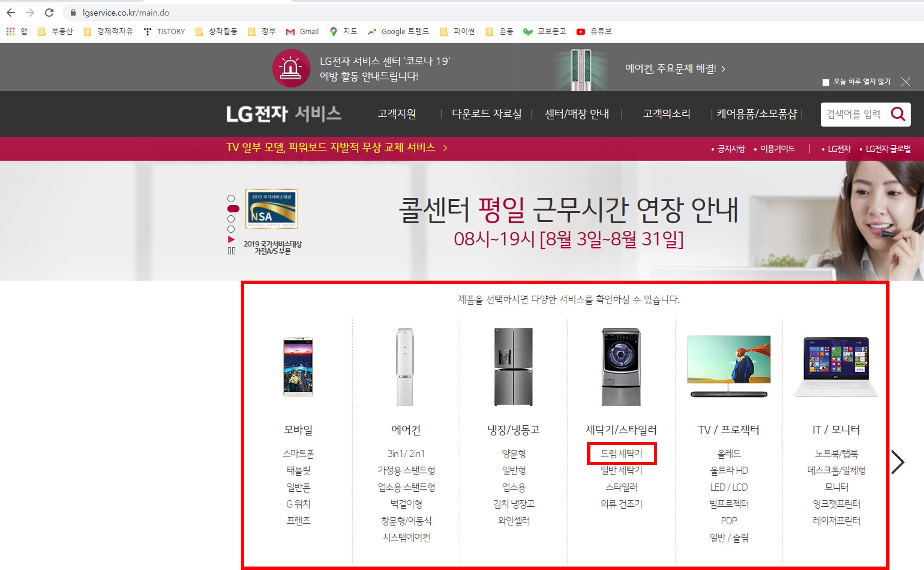Close the top notice banner
This screenshot has height=570, width=924.
(x=906, y=82)
